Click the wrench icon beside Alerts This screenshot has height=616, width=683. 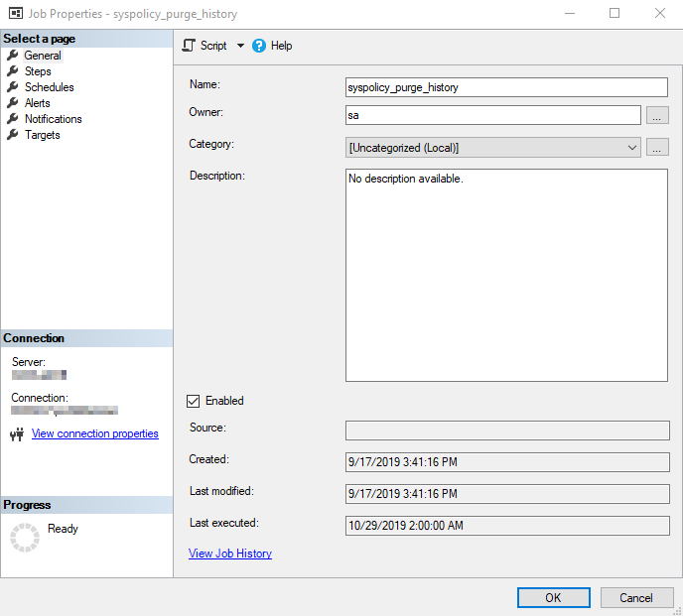[13, 103]
